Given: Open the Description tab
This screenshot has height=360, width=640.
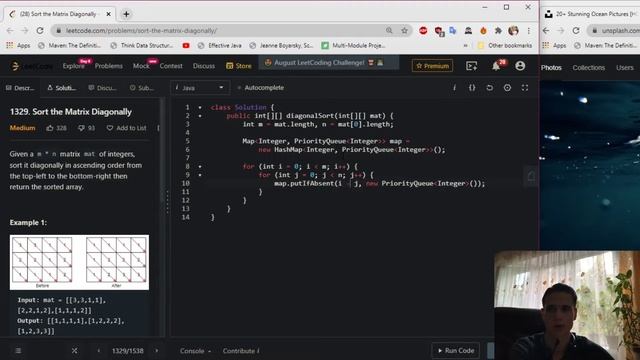Looking at the screenshot, I should 20,88.
